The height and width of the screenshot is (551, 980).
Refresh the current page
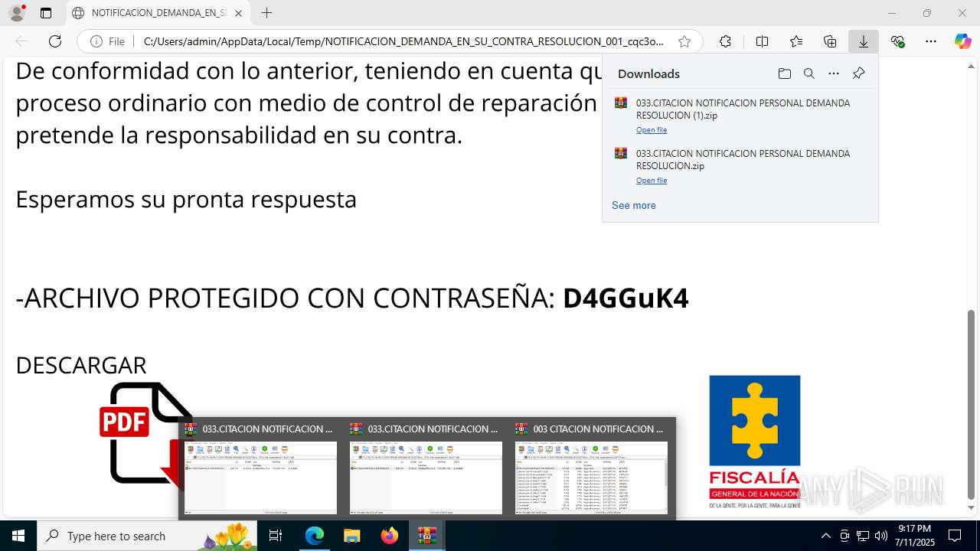point(55,41)
